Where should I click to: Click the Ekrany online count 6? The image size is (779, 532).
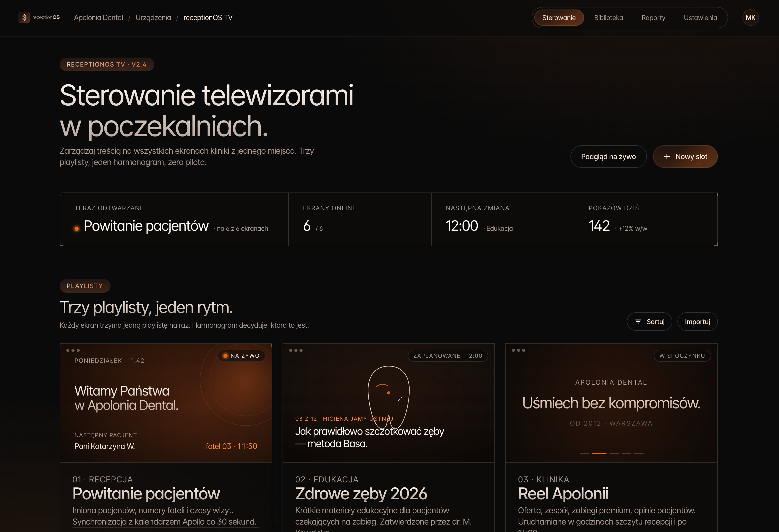click(307, 226)
